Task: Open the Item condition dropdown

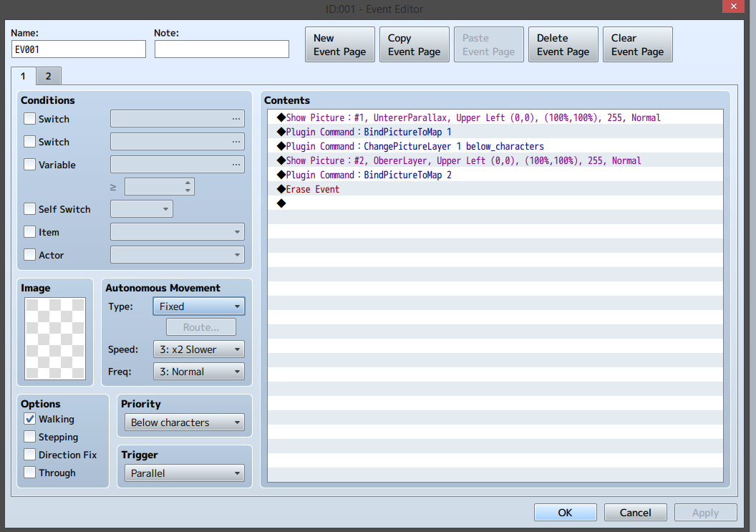Action: click(178, 232)
